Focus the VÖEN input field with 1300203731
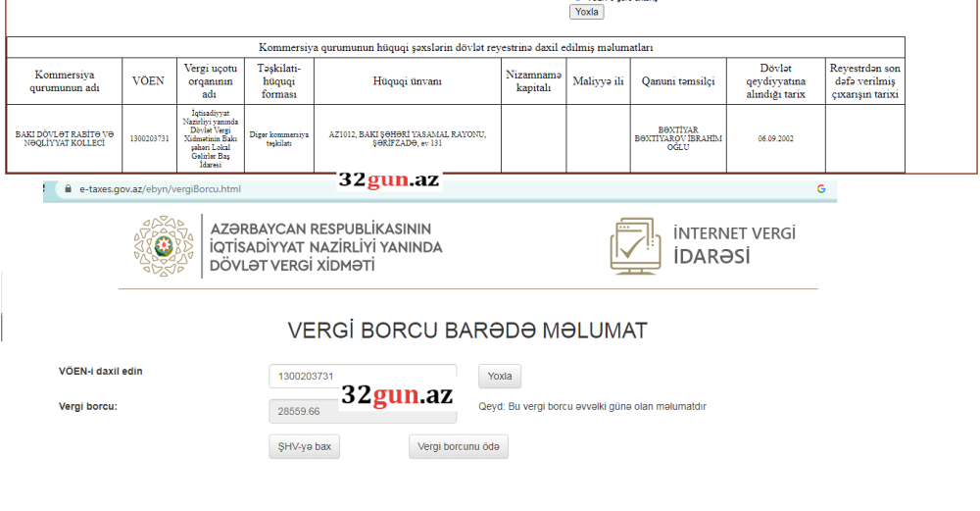This screenshot has height=511, width=980. pyautogui.click(x=363, y=376)
